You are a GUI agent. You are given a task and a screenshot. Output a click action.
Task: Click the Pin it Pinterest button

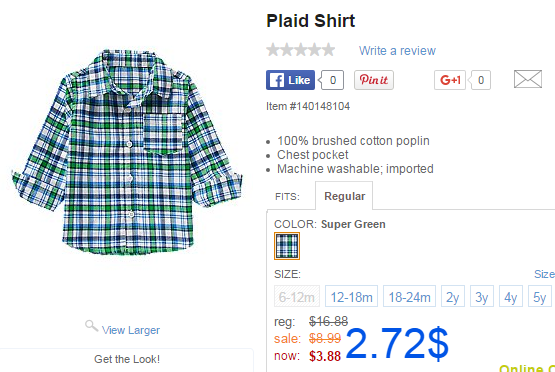[x=374, y=80]
